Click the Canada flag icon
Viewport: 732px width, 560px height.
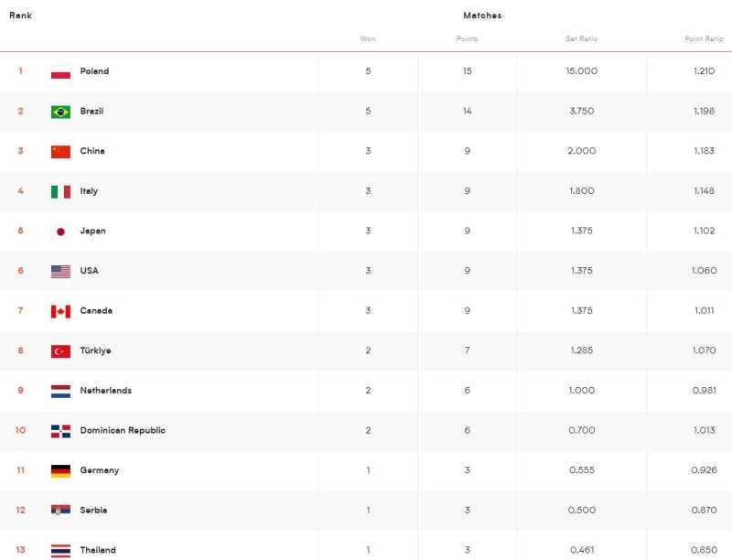click(x=60, y=312)
